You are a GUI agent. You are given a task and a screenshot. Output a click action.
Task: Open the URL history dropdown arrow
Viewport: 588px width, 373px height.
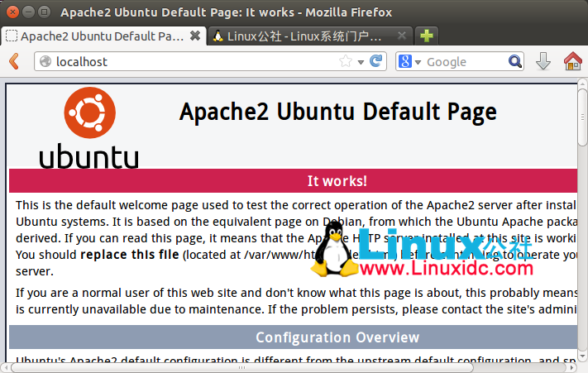pos(361,62)
